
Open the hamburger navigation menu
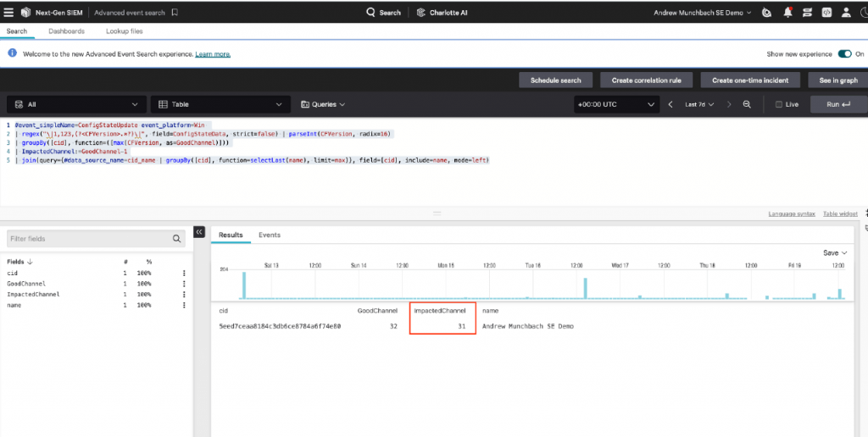pyautogui.click(x=8, y=13)
